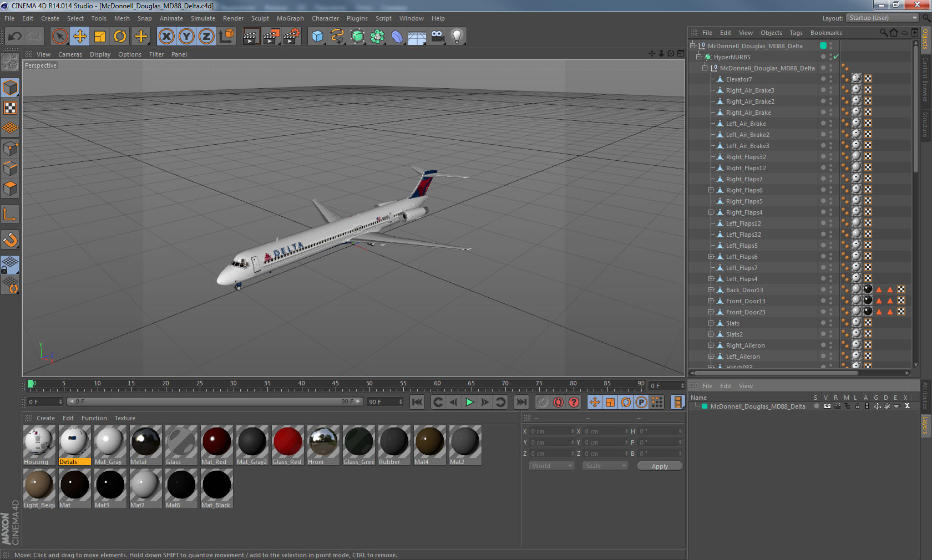Go to end of animation

(x=521, y=402)
